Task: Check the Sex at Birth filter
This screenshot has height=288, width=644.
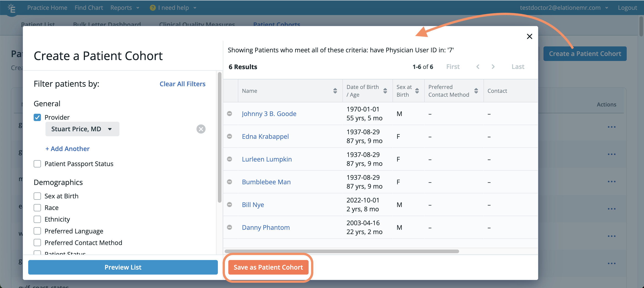Action: pyautogui.click(x=37, y=196)
